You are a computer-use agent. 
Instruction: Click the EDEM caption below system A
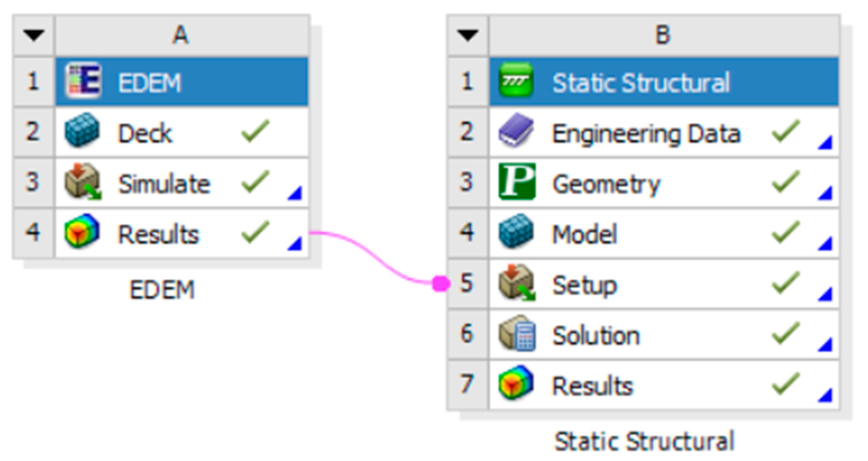coord(162,290)
